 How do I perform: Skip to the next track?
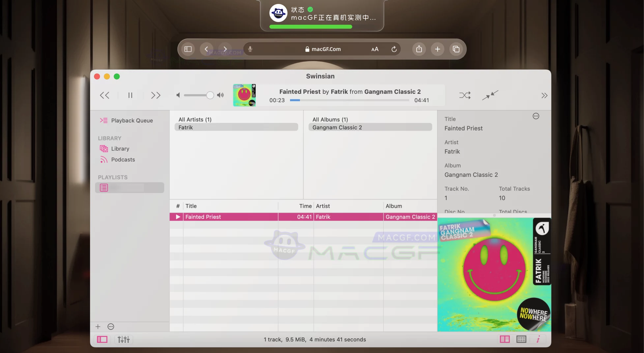point(156,96)
